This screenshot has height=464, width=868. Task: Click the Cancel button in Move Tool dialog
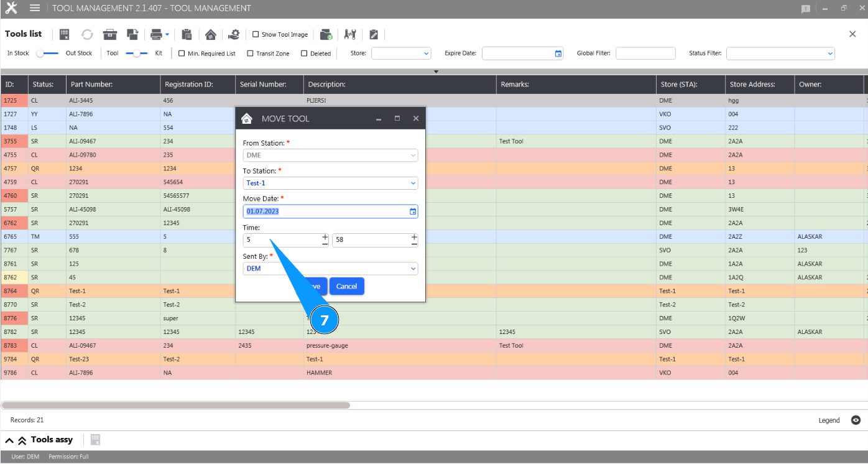click(346, 286)
